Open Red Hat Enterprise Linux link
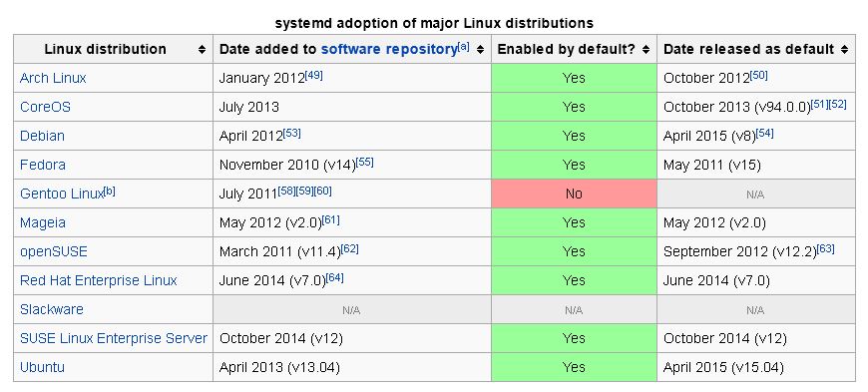This screenshot has width=868, height=392. tap(99, 280)
